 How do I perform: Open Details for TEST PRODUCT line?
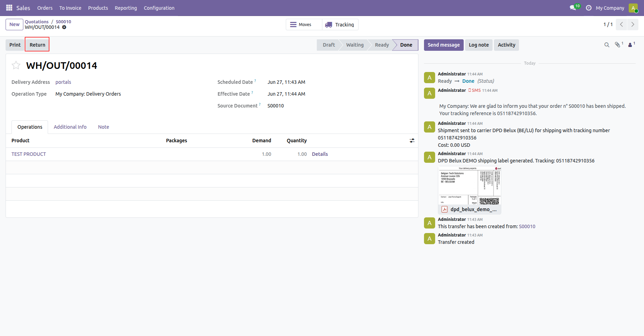[320, 154]
